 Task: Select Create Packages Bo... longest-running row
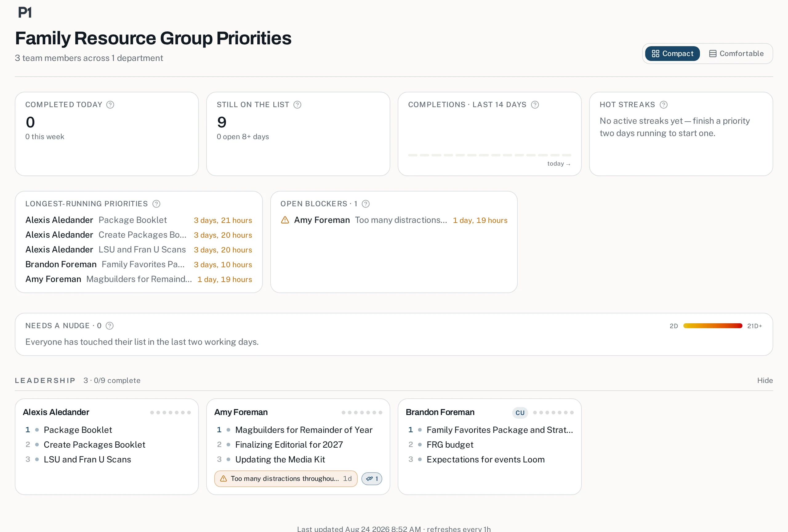(139, 235)
